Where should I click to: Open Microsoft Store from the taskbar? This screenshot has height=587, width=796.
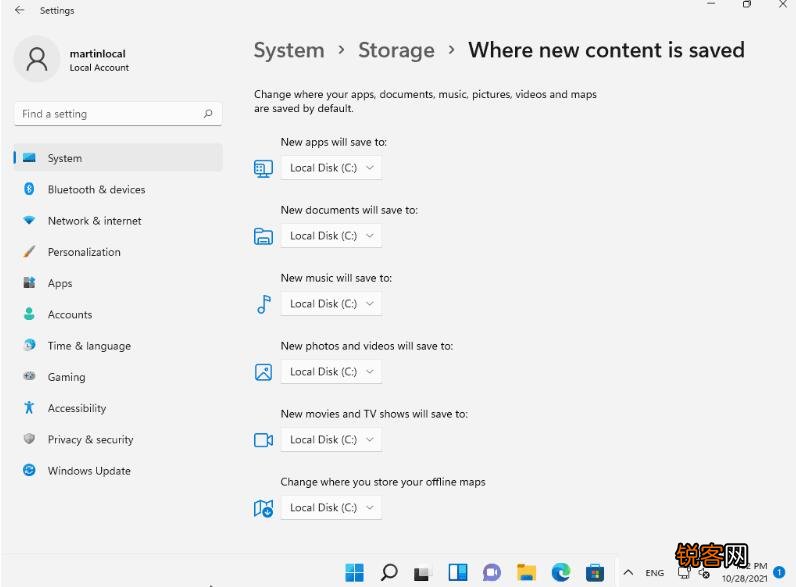tap(595, 573)
